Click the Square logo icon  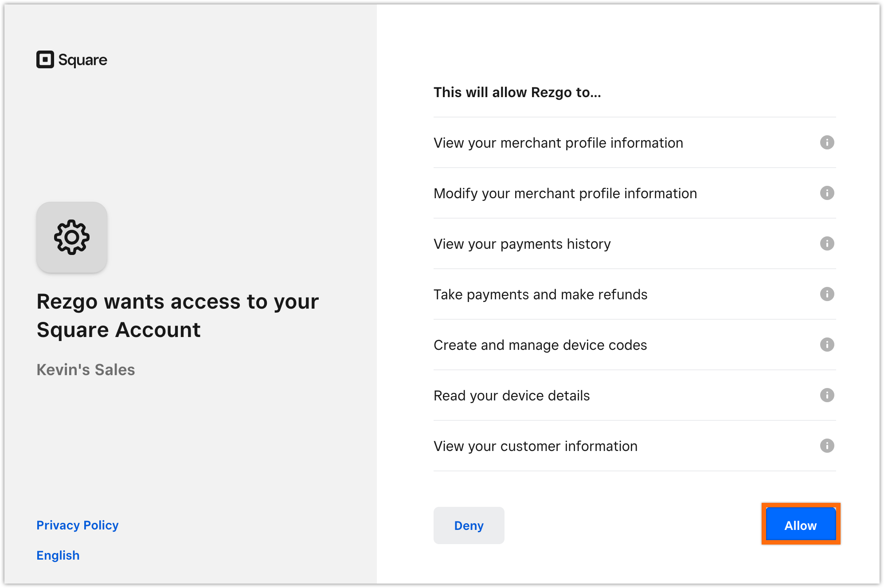pos(45,59)
